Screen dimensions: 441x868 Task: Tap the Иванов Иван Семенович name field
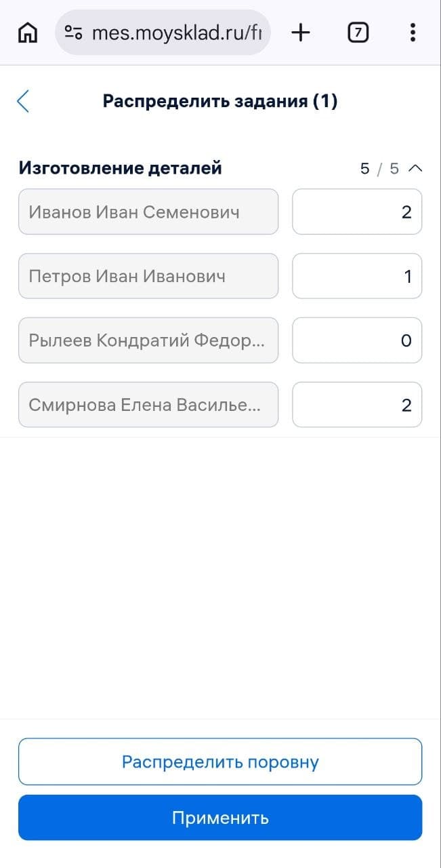[148, 212]
